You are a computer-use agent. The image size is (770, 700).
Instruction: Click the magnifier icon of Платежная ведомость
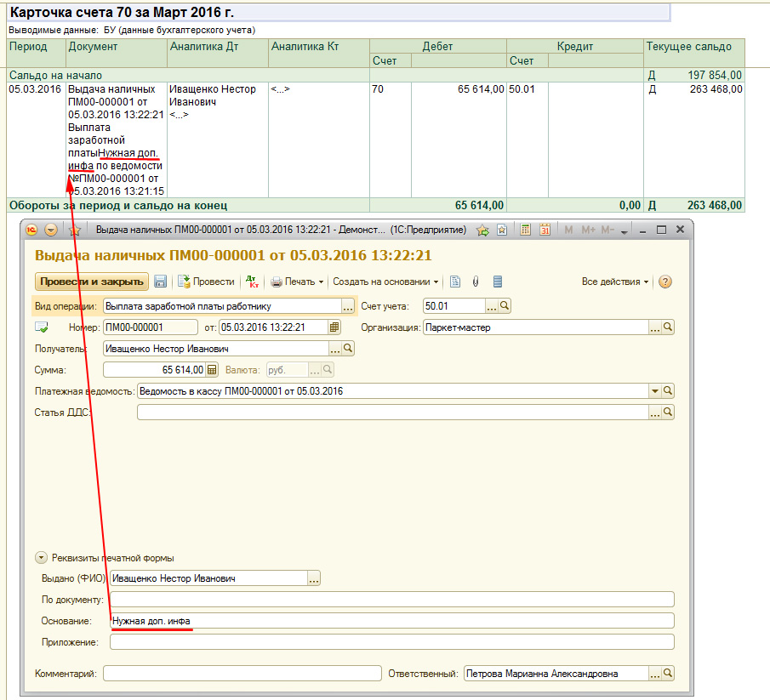[x=668, y=391]
